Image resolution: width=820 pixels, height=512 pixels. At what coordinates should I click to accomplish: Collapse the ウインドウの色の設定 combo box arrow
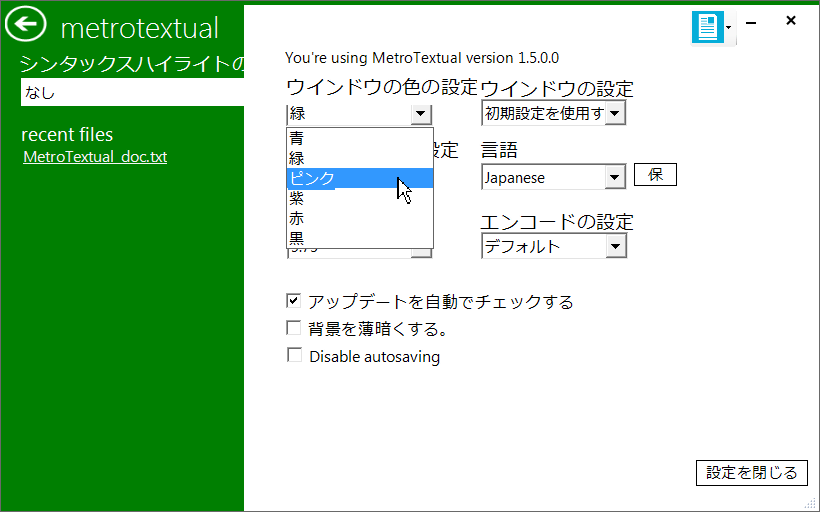click(x=421, y=113)
